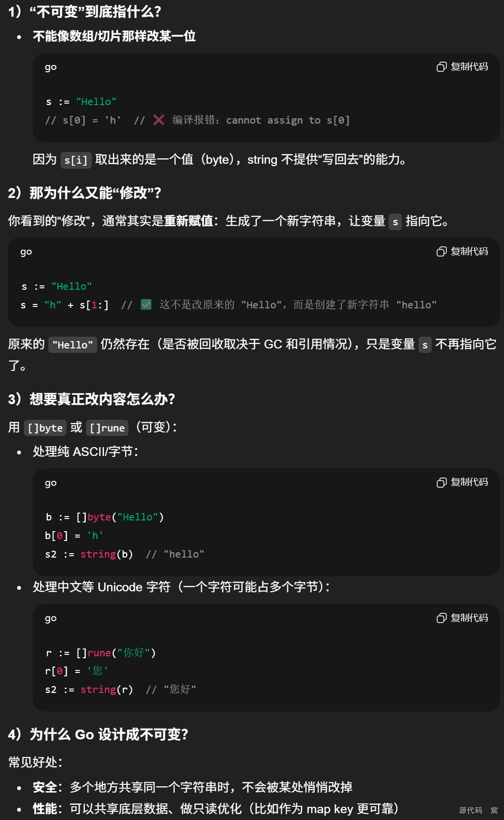Click the inline s variable chip near 重新赋值
The height and width of the screenshot is (820, 504).
coord(395,222)
